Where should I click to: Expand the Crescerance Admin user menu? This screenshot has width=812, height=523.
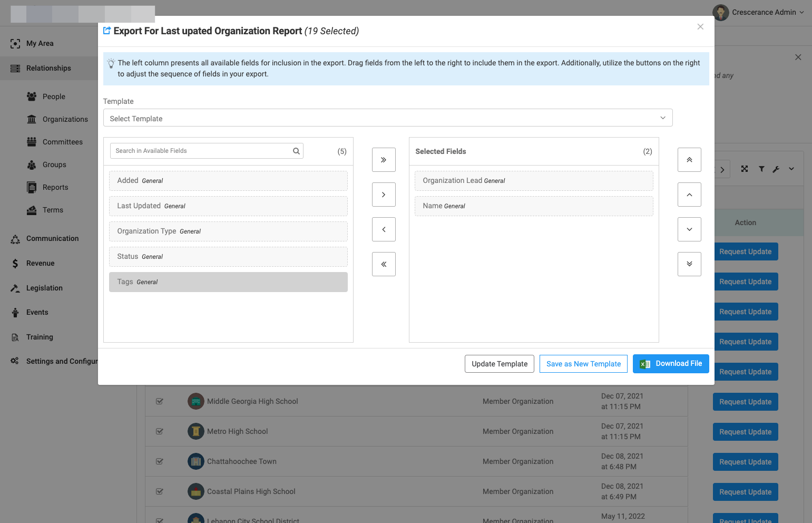coord(758,12)
